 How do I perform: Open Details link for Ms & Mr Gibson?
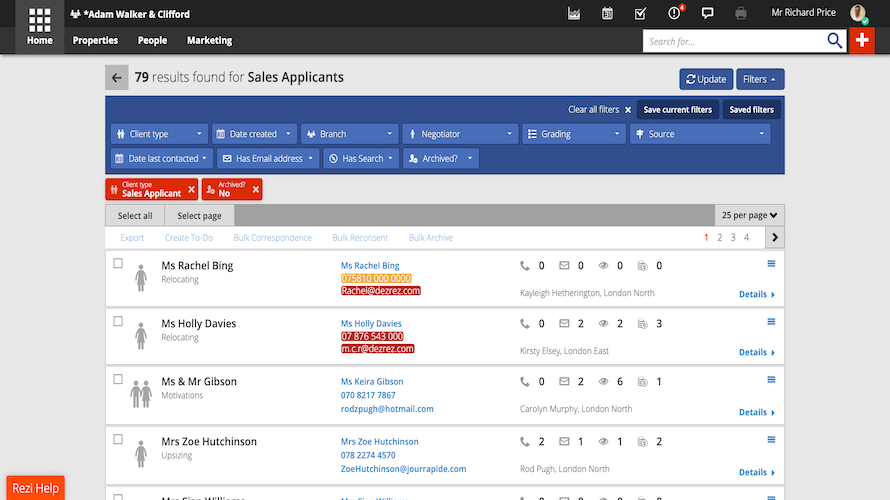click(757, 412)
